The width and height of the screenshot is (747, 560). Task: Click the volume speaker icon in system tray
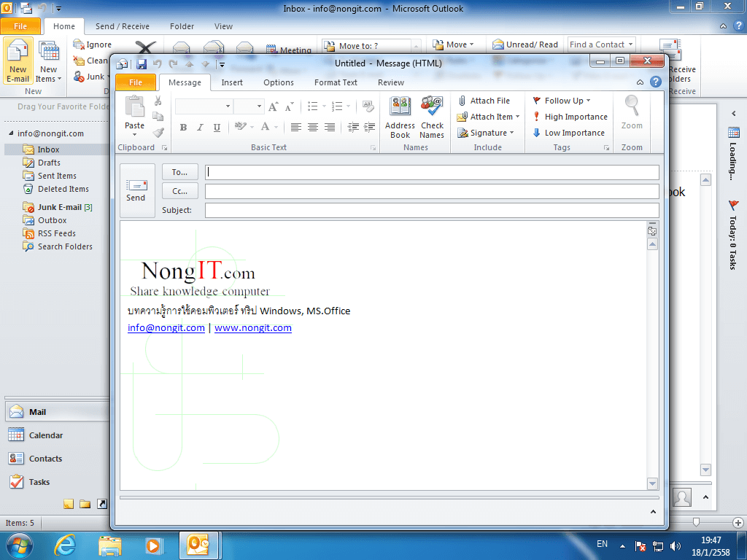click(676, 545)
